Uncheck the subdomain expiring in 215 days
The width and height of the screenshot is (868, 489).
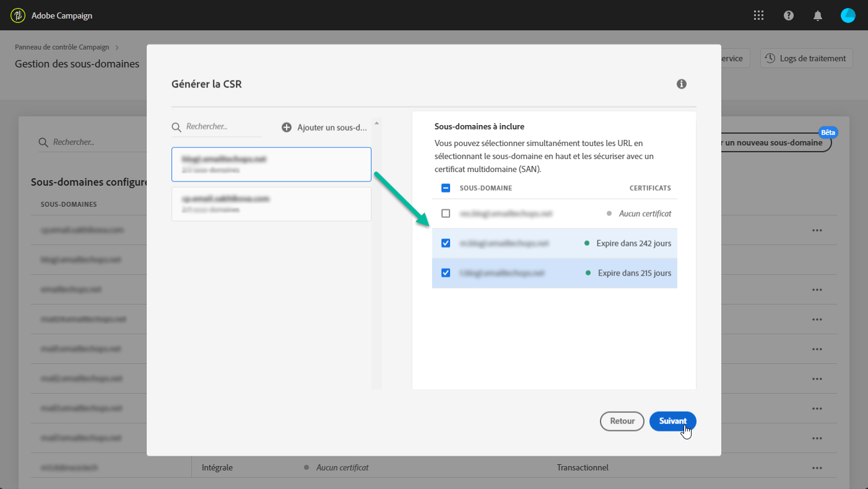(x=446, y=273)
